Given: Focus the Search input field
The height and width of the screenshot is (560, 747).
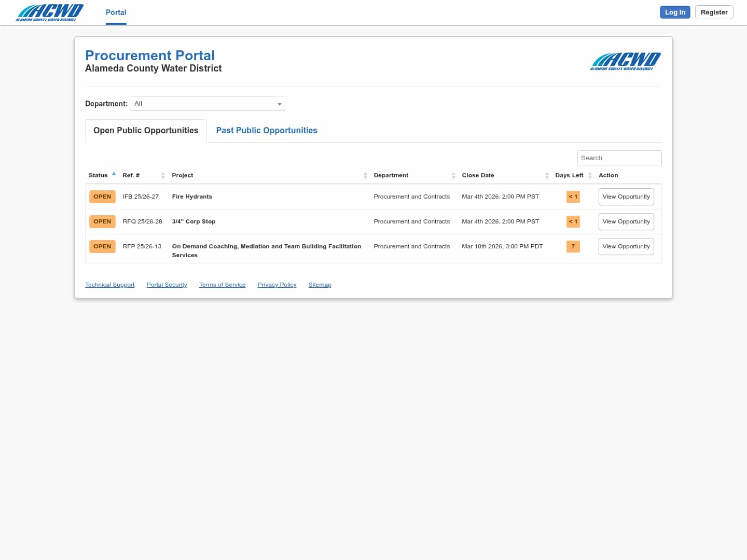Looking at the screenshot, I should pos(619,158).
